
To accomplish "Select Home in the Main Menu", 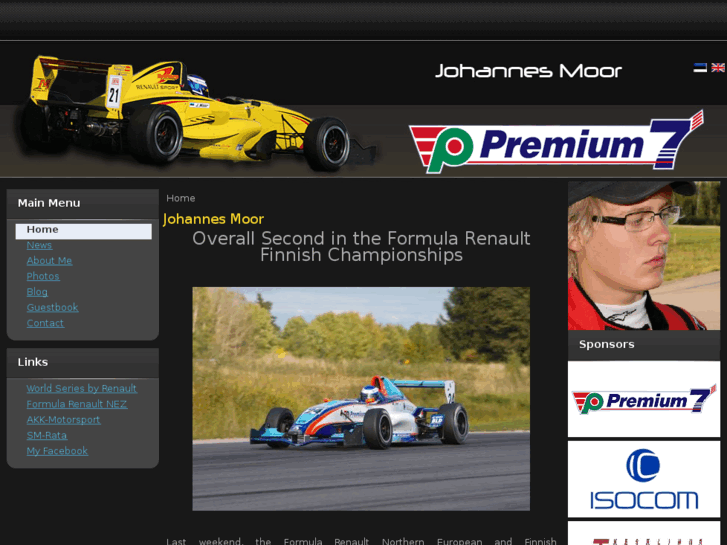I will (x=83, y=231).
